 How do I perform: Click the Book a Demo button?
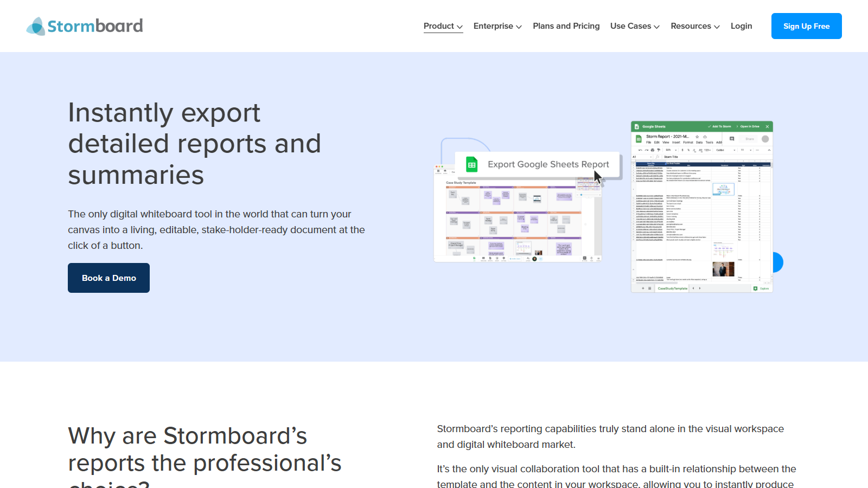(x=108, y=278)
